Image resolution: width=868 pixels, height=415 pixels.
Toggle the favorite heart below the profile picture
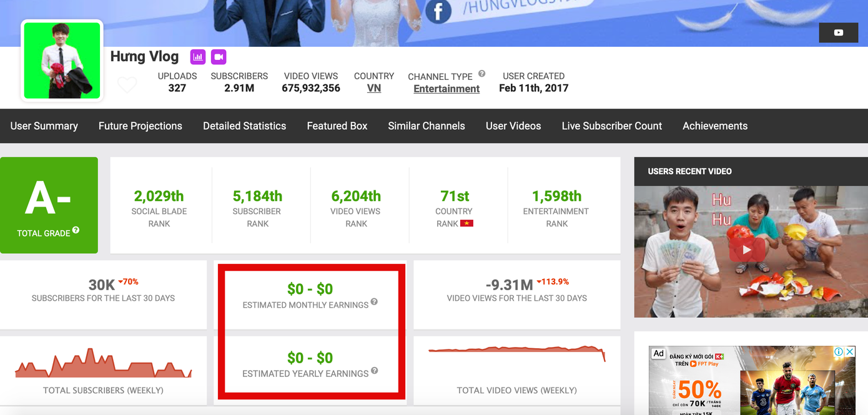(x=127, y=85)
